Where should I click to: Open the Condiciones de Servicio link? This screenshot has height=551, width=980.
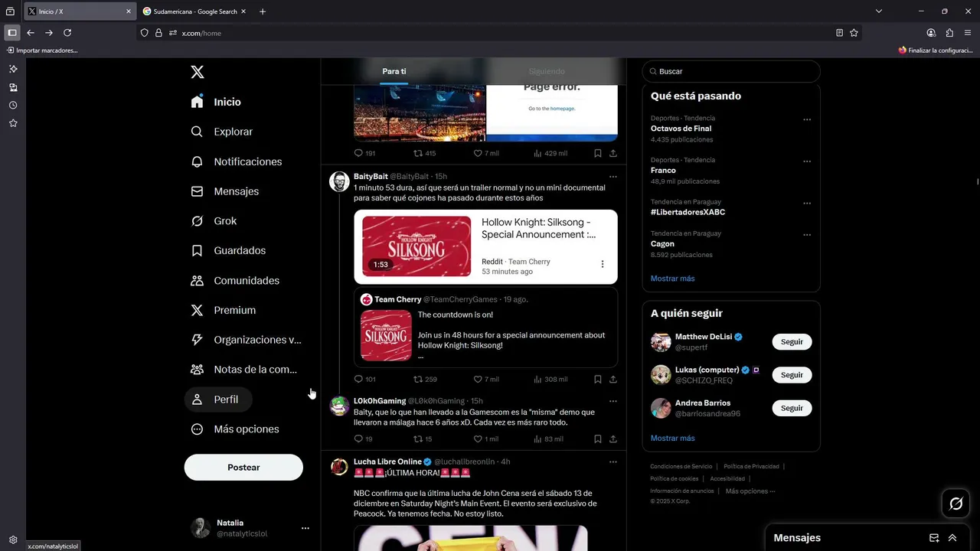(x=681, y=467)
